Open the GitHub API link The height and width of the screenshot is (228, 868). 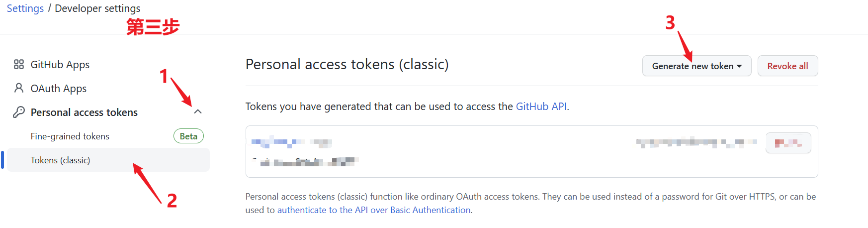click(541, 107)
